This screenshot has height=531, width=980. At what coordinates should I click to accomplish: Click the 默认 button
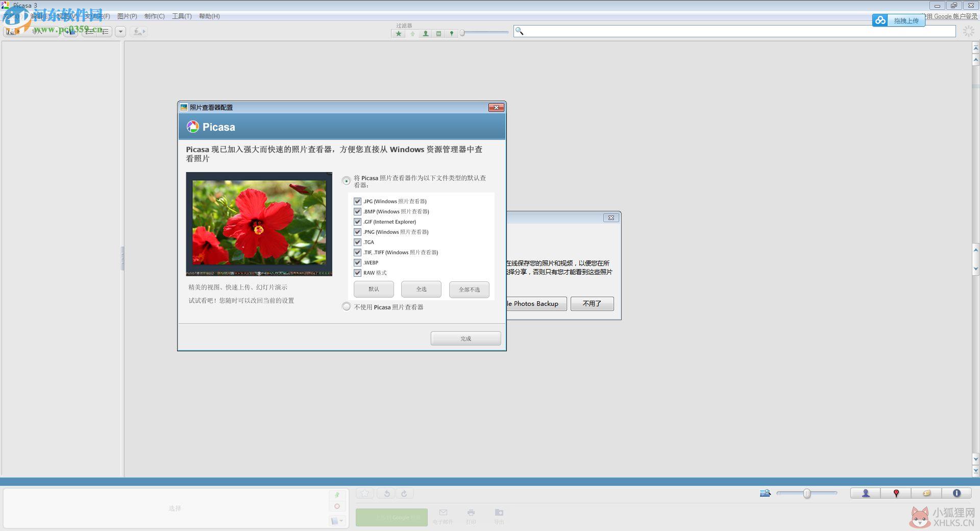coord(374,289)
